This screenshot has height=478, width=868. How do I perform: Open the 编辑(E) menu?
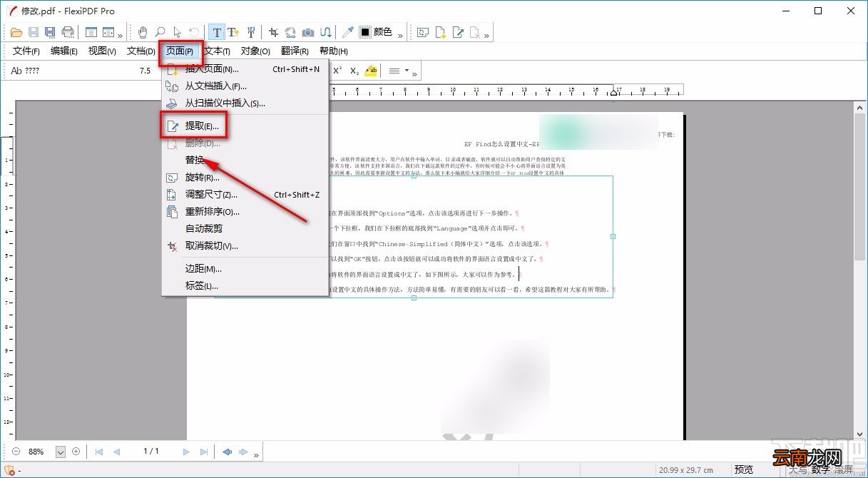tap(64, 51)
